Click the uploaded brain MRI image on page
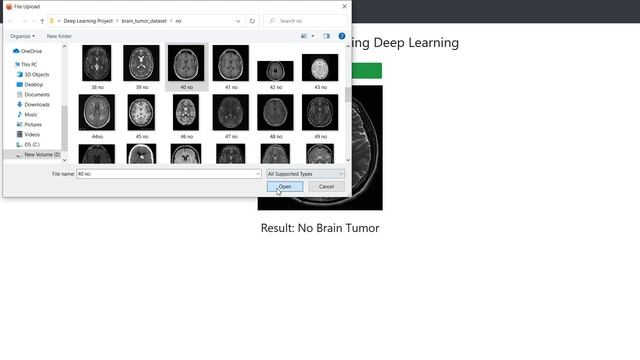This screenshot has height=360, width=640. click(x=367, y=148)
